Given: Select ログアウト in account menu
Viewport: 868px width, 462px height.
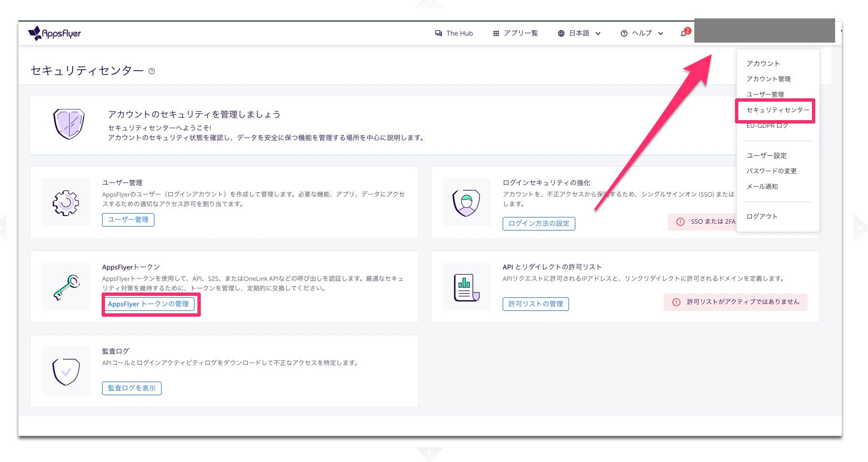Looking at the screenshot, I should point(762,216).
